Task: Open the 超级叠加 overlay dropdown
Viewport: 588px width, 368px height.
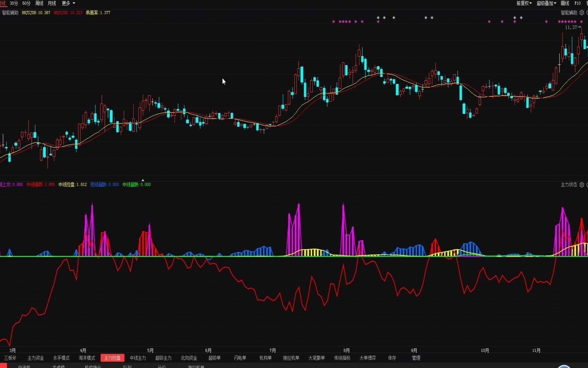Action: [x=546, y=3]
